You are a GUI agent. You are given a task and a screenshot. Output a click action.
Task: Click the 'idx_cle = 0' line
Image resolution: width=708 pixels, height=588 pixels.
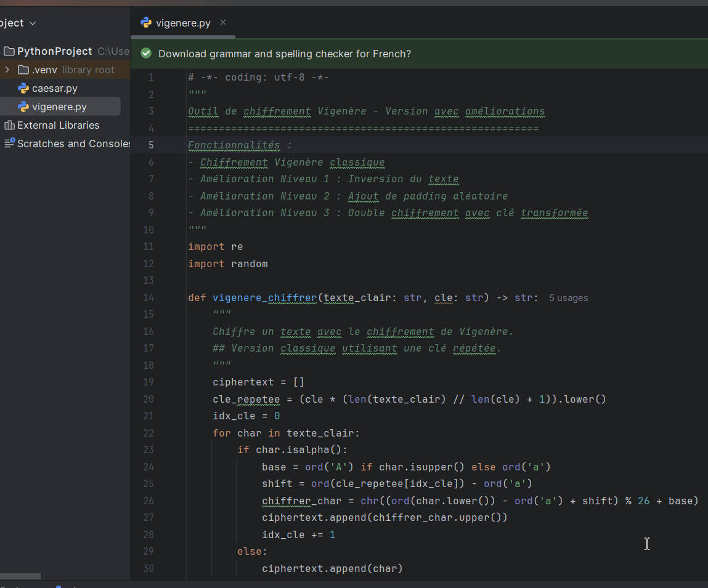[x=246, y=416]
